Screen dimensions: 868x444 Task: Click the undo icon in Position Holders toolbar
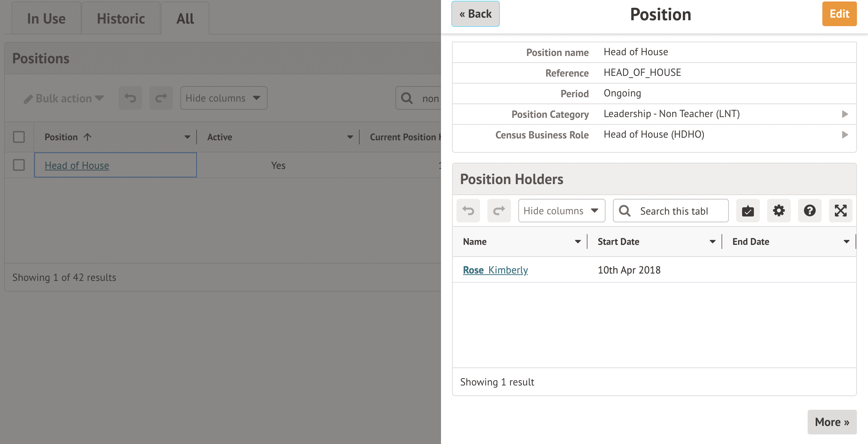tap(468, 211)
